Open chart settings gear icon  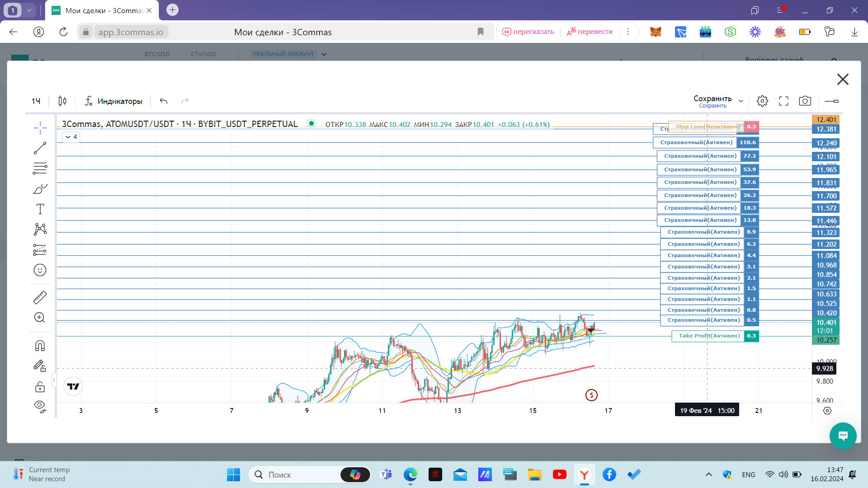click(x=762, y=101)
